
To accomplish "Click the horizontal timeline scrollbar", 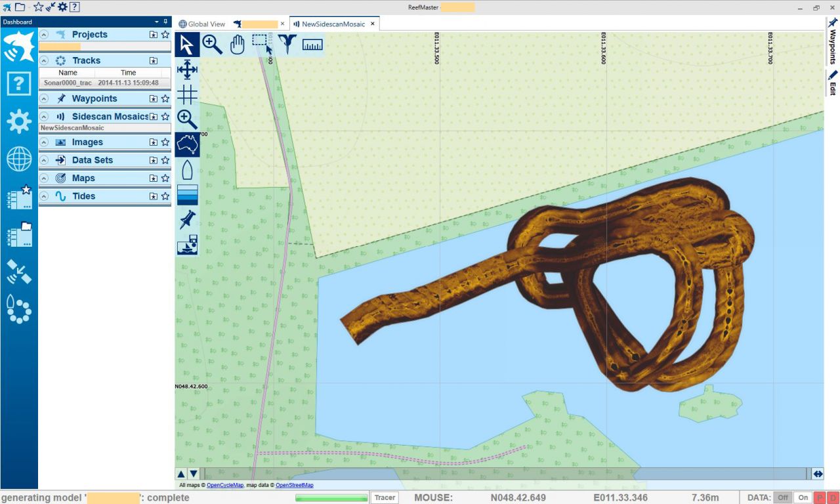I will 505,474.
